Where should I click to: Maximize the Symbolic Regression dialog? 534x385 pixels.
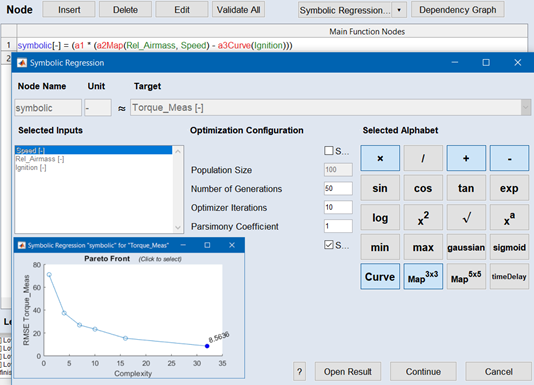tap(486, 63)
